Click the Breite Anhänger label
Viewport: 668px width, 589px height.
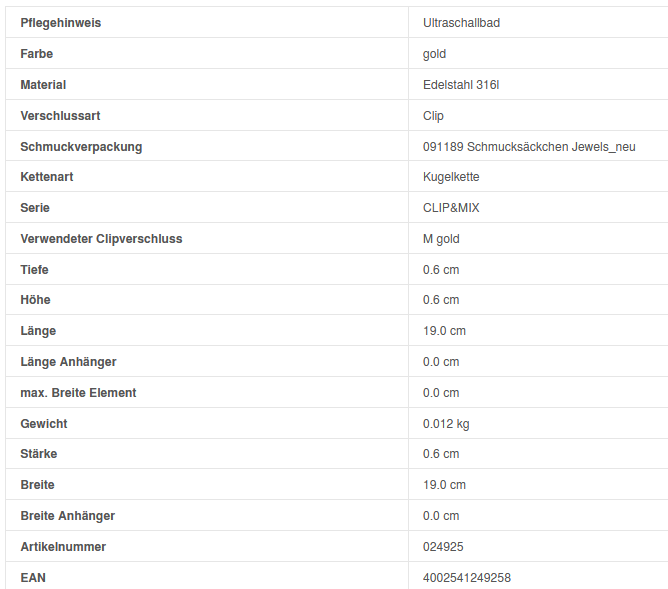(67, 516)
